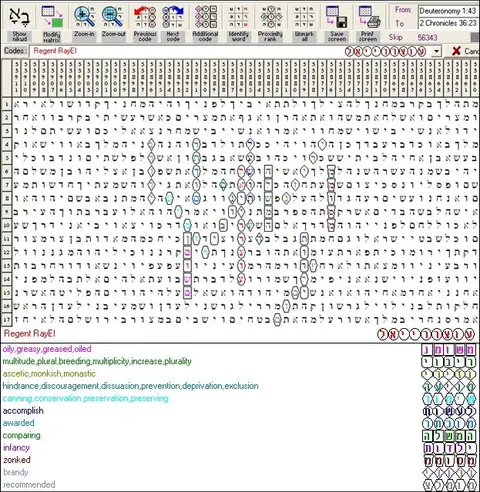Select the 'ascetic,monkish,monastic' term row

tap(49, 374)
